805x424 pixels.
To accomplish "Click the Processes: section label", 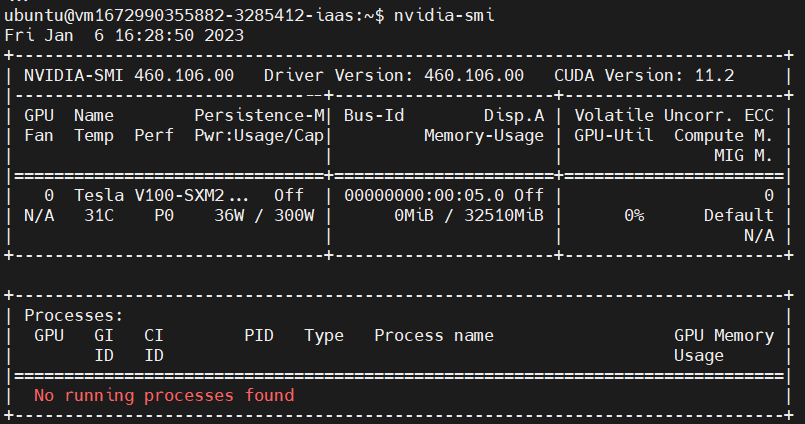I will (73, 316).
